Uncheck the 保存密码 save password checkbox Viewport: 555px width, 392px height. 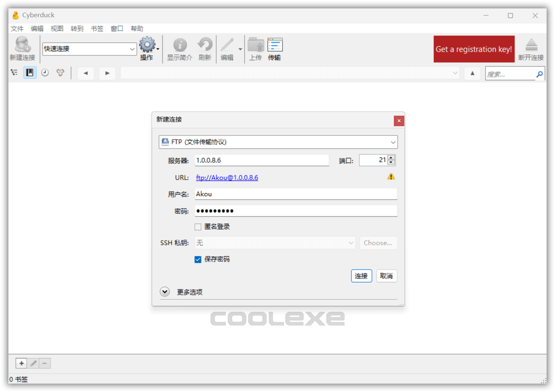[x=198, y=259]
